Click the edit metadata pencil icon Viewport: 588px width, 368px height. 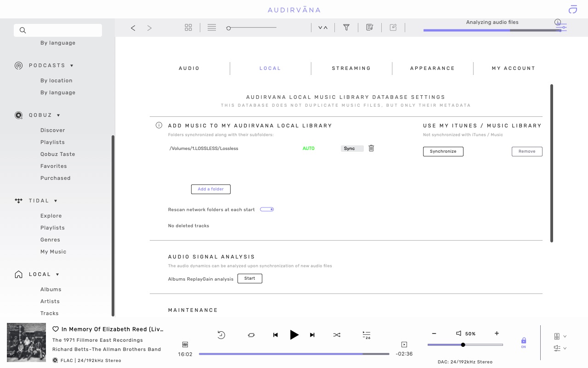coord(393,28)
